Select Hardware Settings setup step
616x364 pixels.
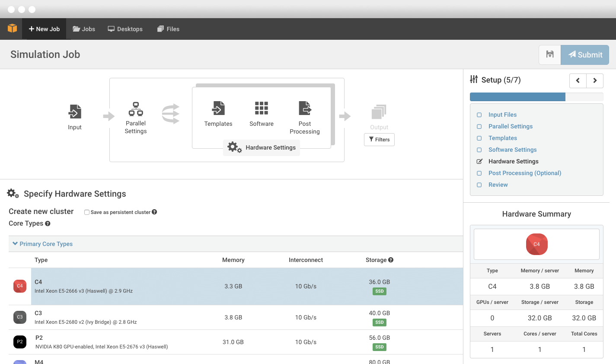point(514,161)
